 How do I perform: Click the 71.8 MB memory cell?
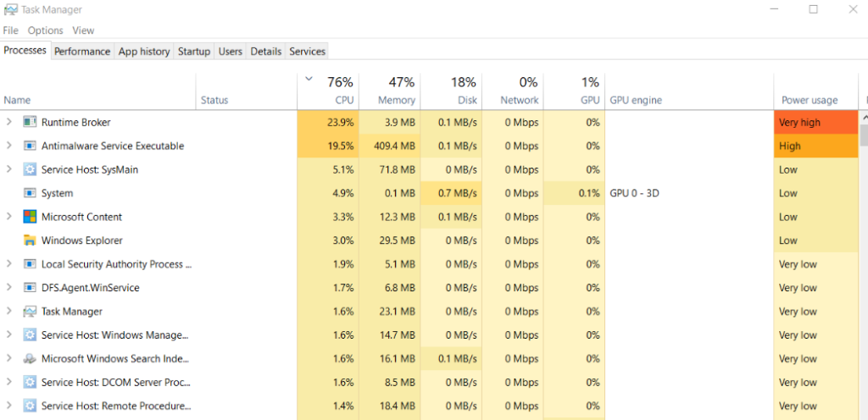point(390,169)
